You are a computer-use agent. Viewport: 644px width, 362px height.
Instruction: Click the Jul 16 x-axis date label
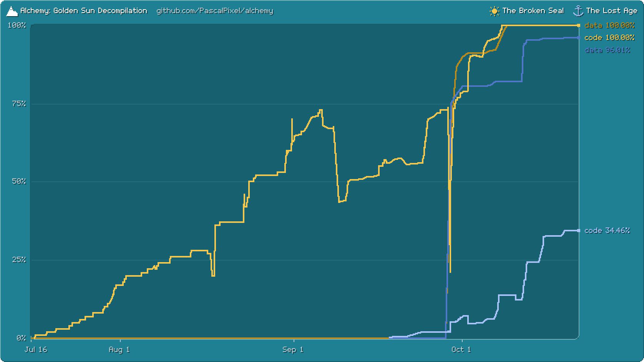(36, 349)
